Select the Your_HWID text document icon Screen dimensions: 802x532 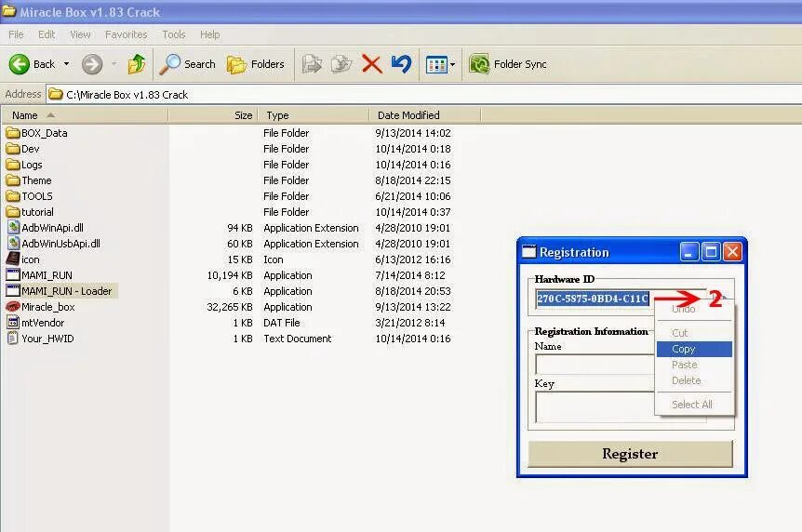(x=13, y=339)
